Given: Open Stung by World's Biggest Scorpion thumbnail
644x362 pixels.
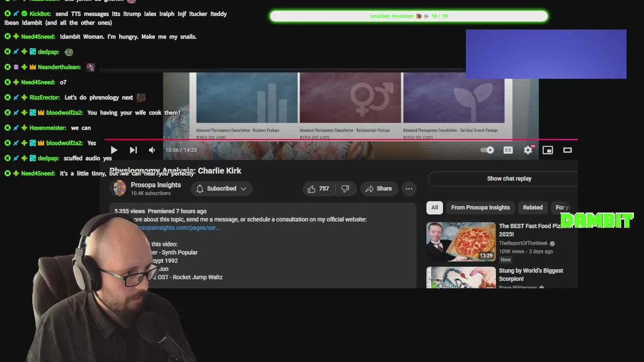Looking at the screenshot, I should click(x=461, y=278).
